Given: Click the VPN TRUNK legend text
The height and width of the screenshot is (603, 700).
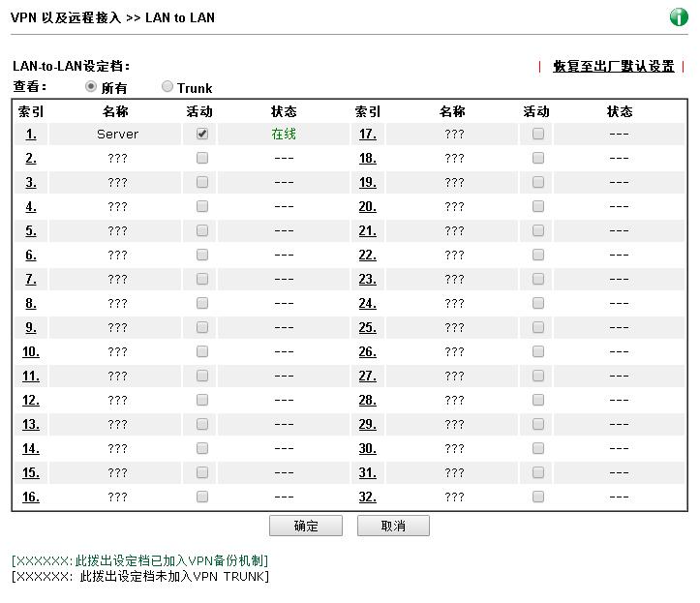Looking at the screenshot, I should pos(140,577).
